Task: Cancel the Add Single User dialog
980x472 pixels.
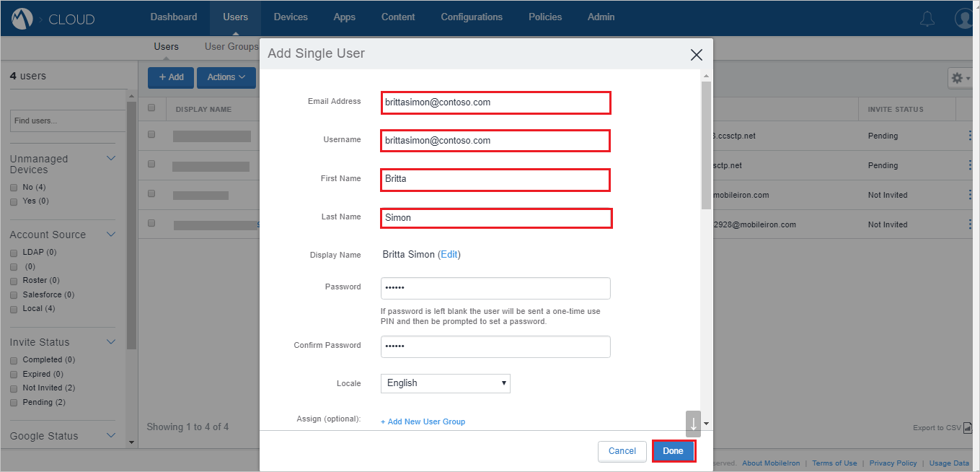Action: (622, 451)
